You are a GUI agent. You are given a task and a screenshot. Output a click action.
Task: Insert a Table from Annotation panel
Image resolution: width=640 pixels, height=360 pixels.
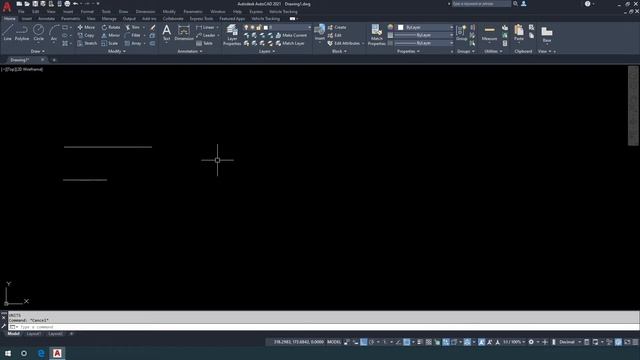point(204,43)
